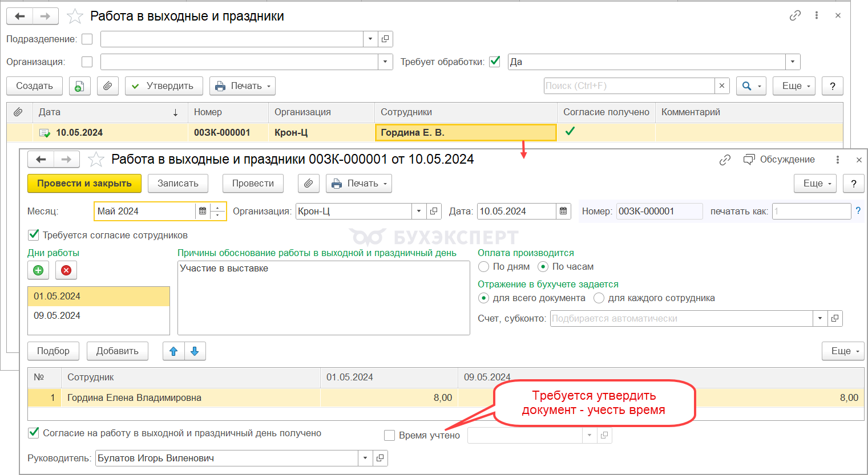
Task: Add document to favorites with star icon
Action: pos(96,160)
